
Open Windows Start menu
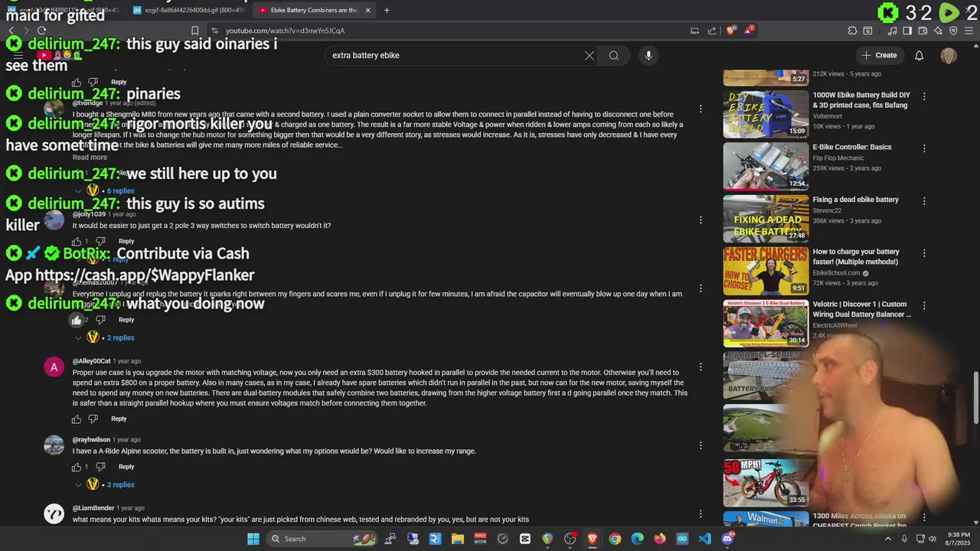(x=253, y=539)
